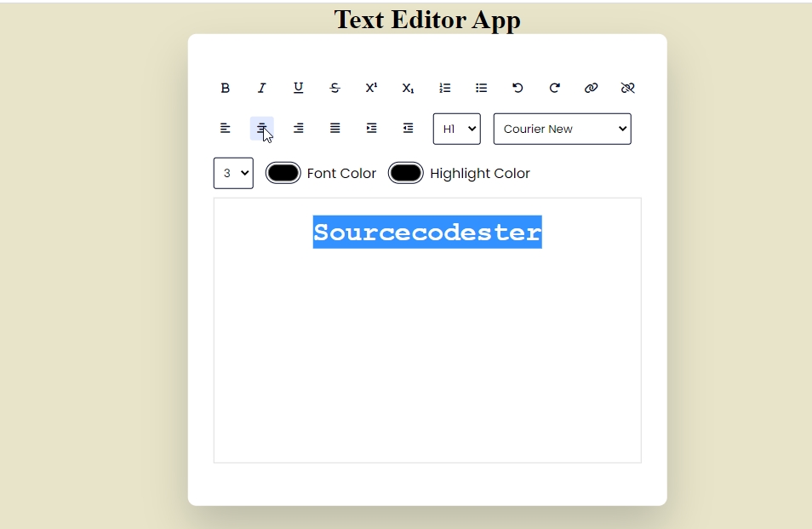Undo the last action
This screenshot has height=529, width=812.
tap(518, 88)
